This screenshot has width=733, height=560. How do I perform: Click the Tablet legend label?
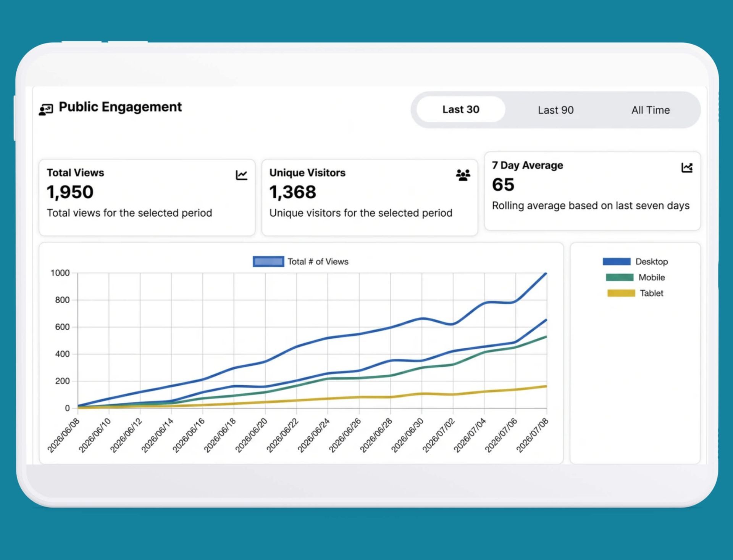pos(651,293)
